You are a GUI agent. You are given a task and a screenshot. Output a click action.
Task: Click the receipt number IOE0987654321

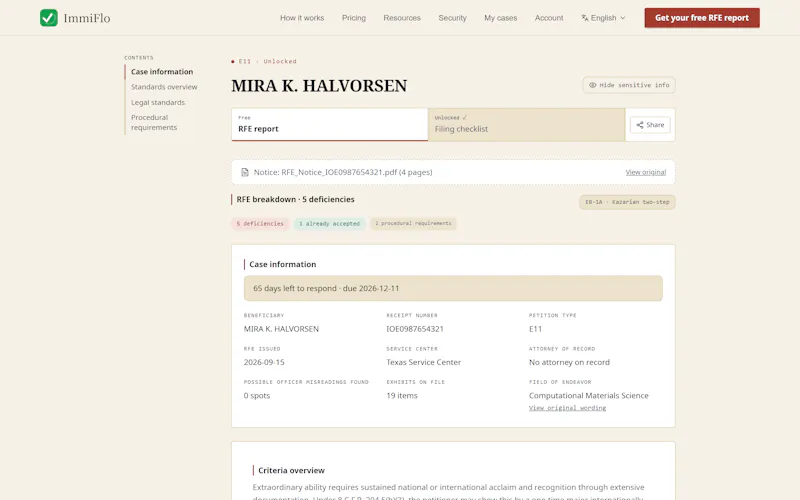415,329
